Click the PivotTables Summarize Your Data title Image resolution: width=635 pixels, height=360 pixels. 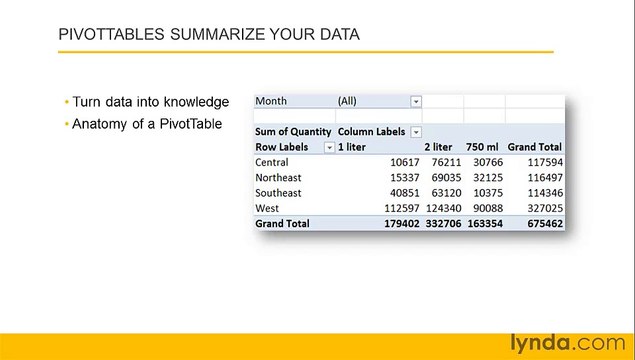(209, 34)
